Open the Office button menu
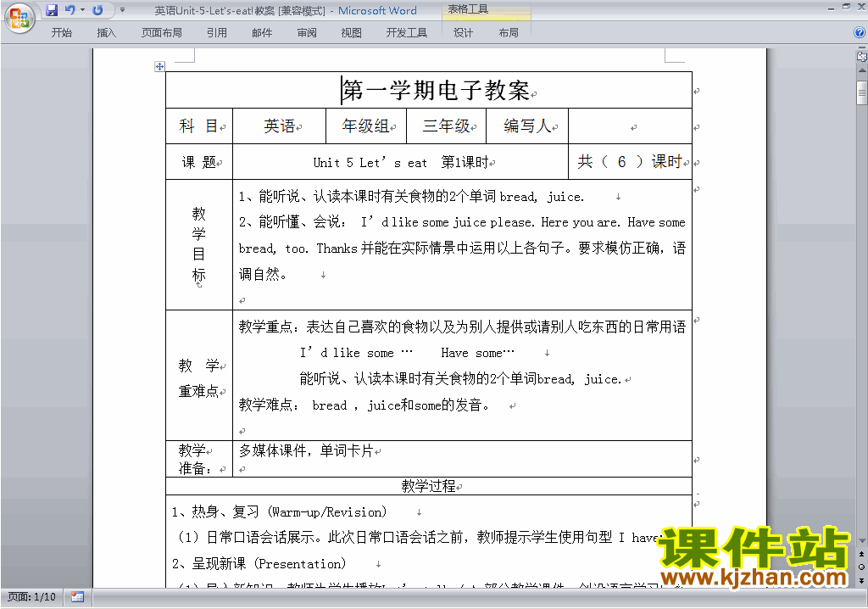Image resolution: width=868 pixels, height=609 pixels. [19, 18]
